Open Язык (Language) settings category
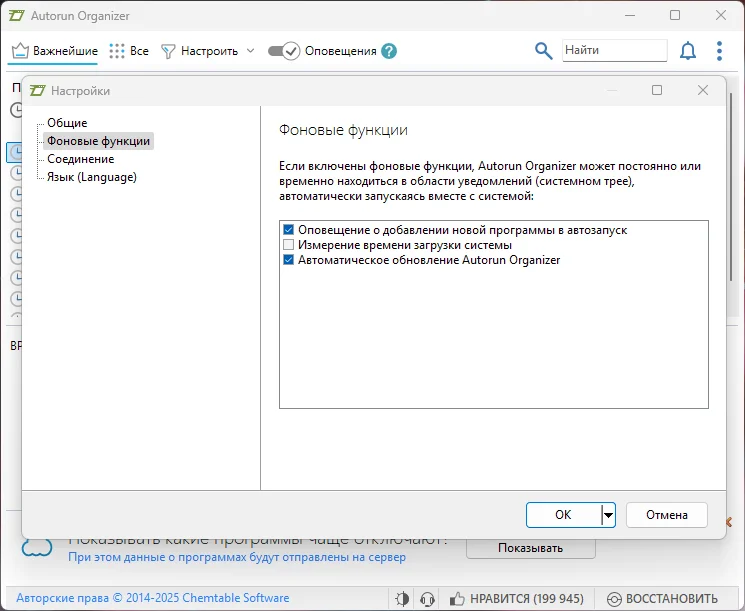Image resolution: width=745 pixels, height=611 pixels. click(91, 177)
